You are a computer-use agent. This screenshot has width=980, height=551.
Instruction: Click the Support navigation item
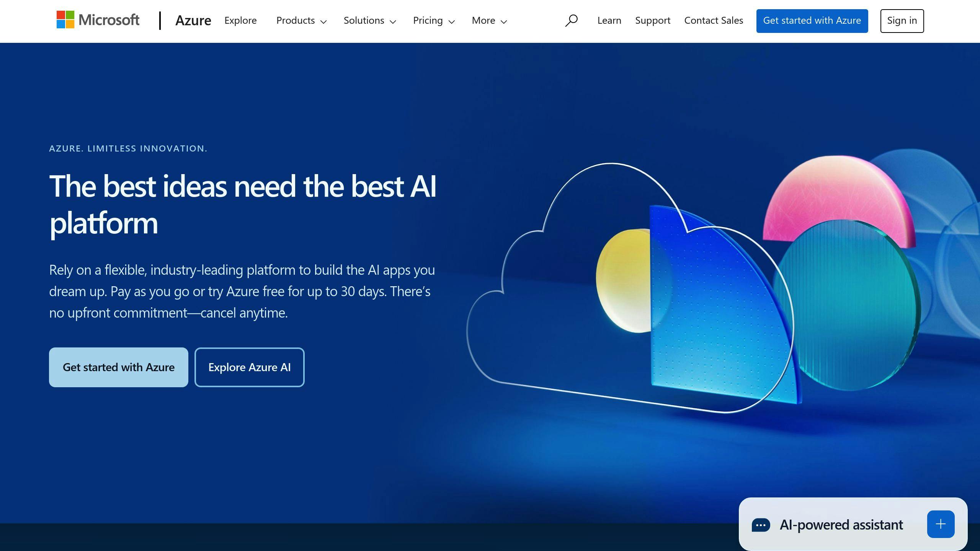(x=652, y=20)
